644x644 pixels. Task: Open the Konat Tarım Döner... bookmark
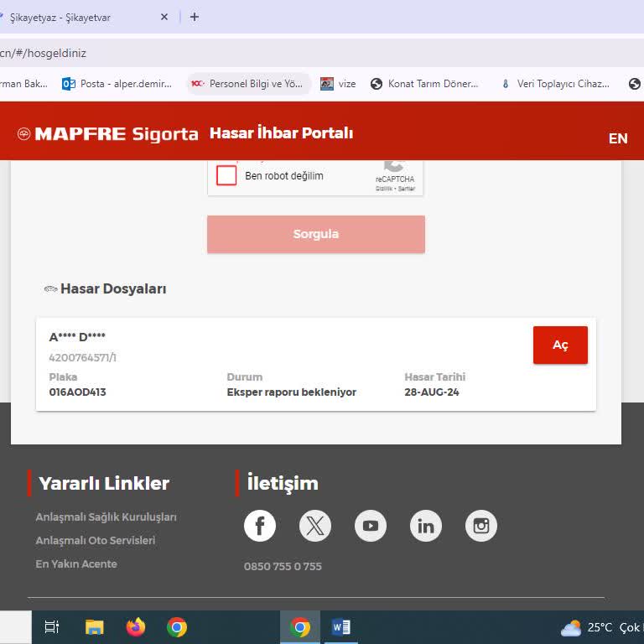(x=424, y=84)
